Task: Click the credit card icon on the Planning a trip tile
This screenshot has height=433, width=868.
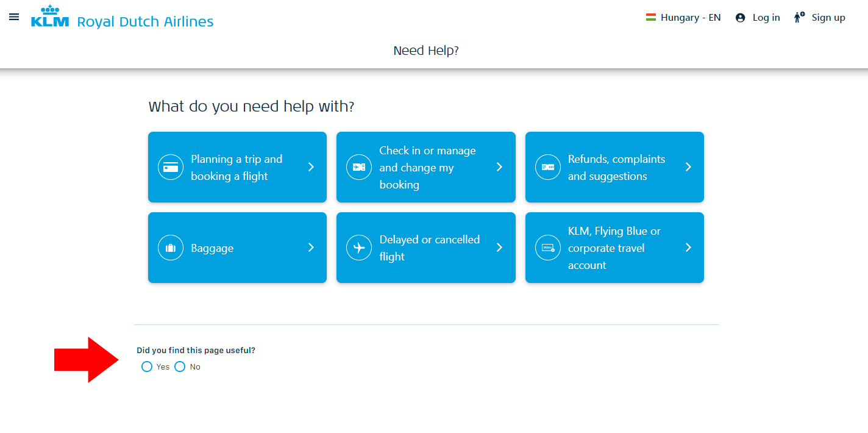Action: 171,167
